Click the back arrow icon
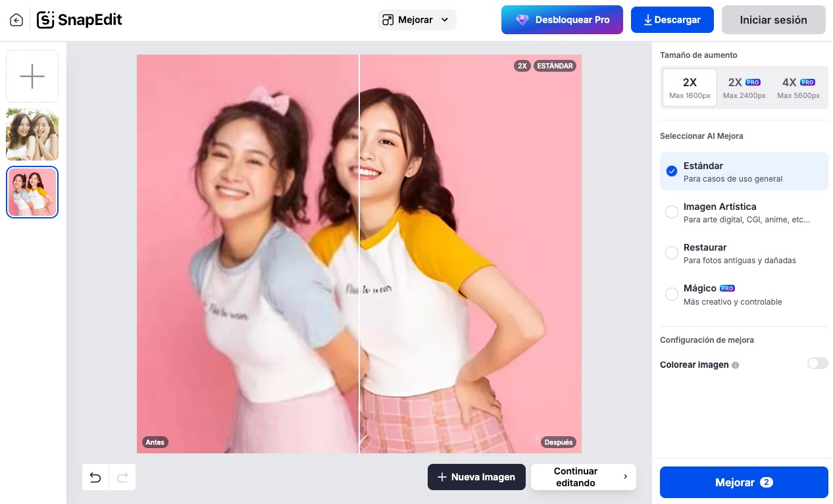 (x=16, y=20)
